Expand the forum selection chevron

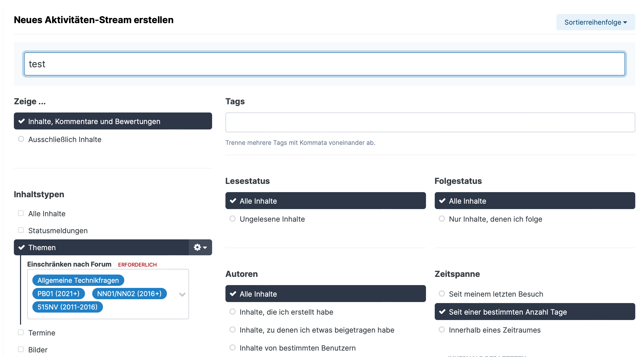coord(182,294)
